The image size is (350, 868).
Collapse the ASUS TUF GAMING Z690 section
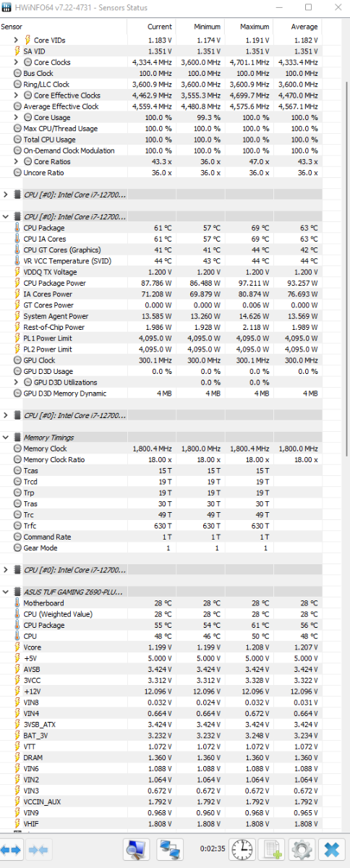[7, 592]
